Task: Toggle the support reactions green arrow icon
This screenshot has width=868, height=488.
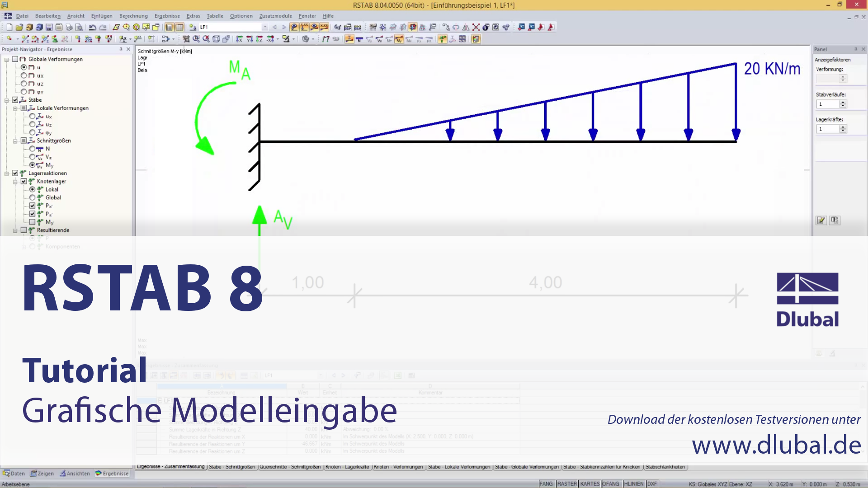Action: (443, 39)
